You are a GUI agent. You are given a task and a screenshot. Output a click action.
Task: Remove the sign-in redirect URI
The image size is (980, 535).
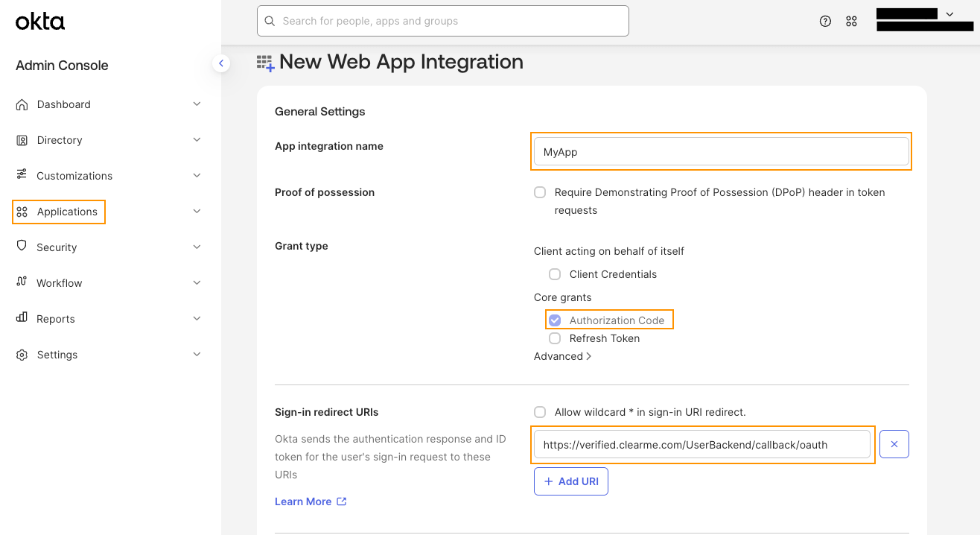click(x=894, y=444)
